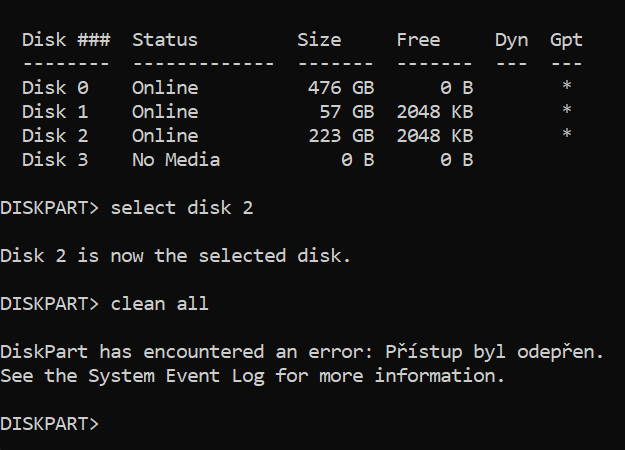Click the "clean all" command text
Screen dimensions: 625x450
(x=160, y=304)
